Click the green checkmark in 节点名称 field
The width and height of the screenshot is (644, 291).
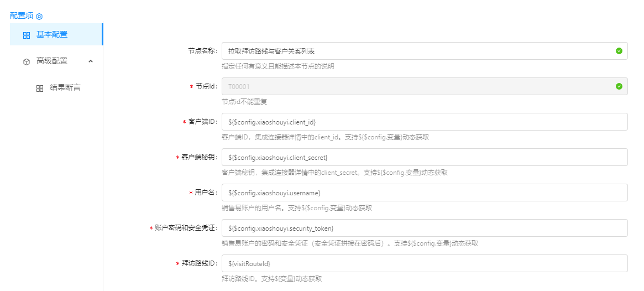click(619, 51)
